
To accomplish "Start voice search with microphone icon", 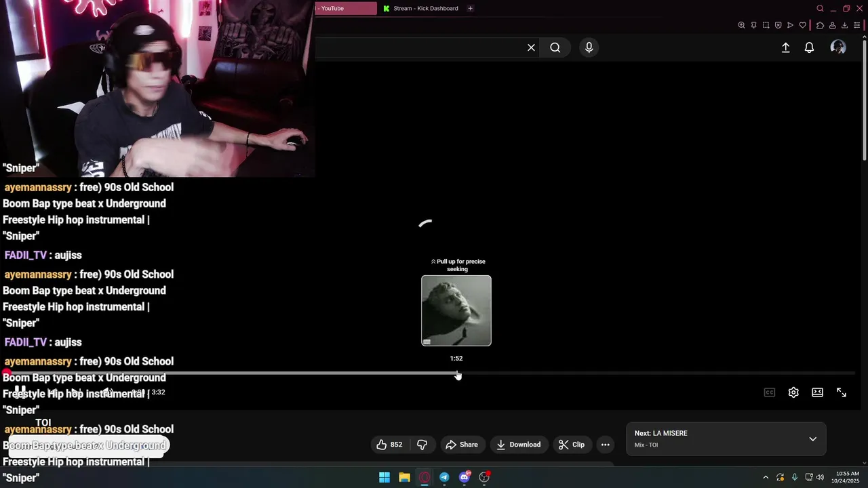I will 589,47.
